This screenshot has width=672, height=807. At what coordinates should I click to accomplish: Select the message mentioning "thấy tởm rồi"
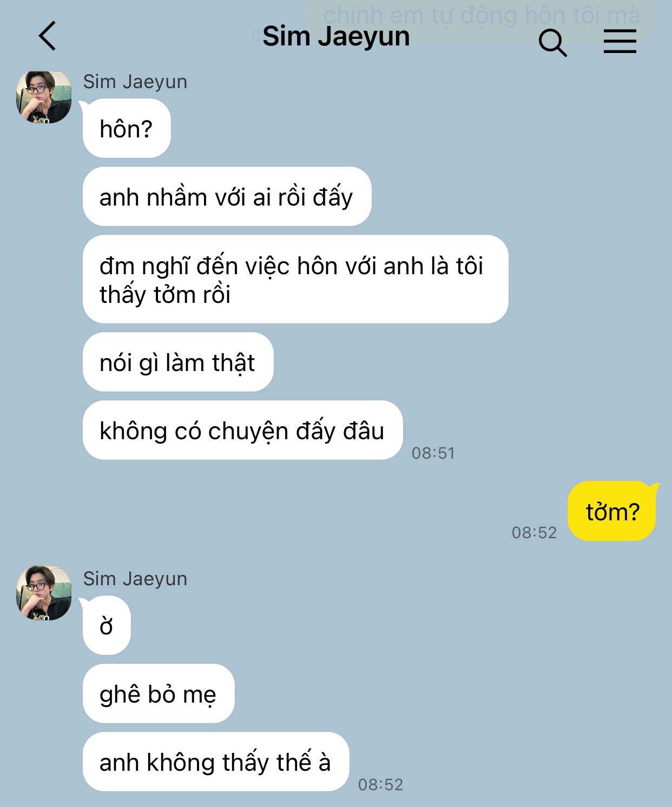tap(295, 279)
